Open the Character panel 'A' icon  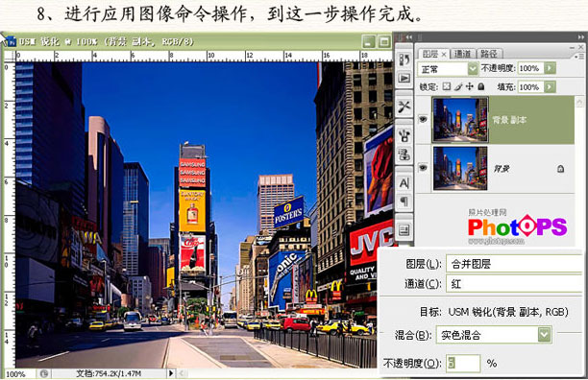coord(404,182)
